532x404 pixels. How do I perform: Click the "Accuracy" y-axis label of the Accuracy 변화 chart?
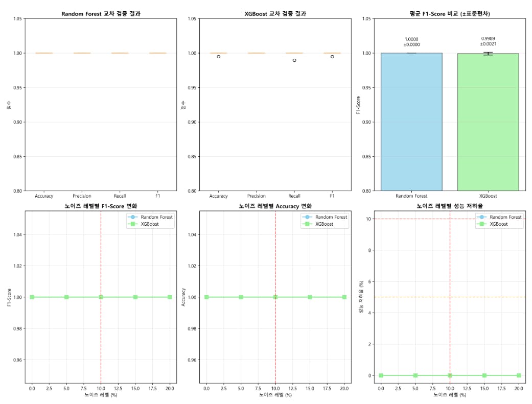[183, 297]
